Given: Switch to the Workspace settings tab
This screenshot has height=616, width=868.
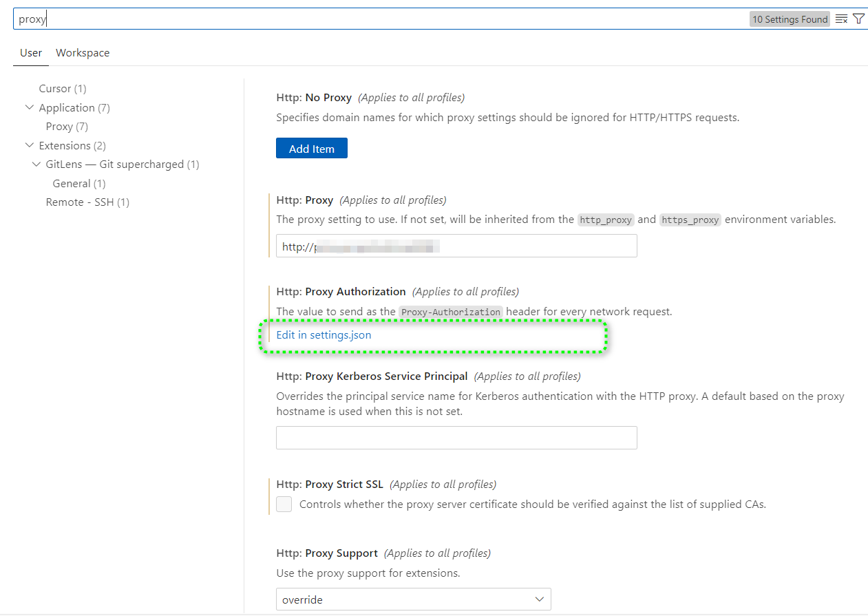Looking at the screenshot, I should pyautogui.click(x=83, y=53).
